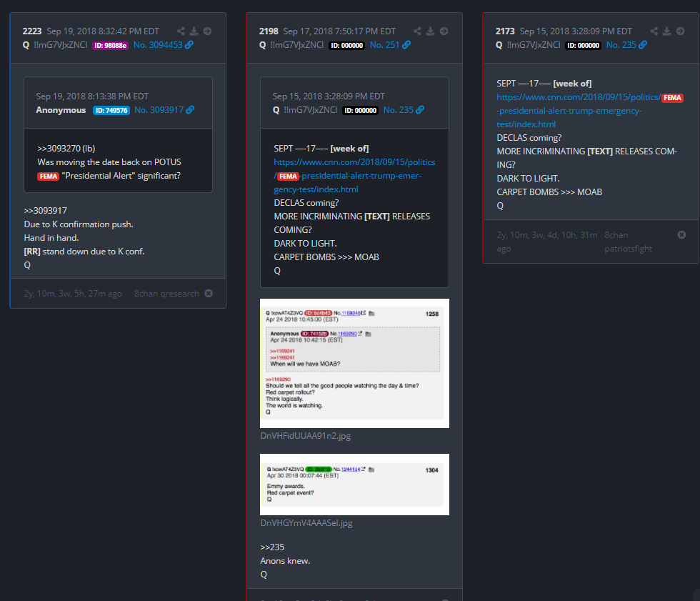The image size is (700, 601).
Task: Open post 2223 with the arrow icon
Action: pyautogui.click(x=208, y=31)
